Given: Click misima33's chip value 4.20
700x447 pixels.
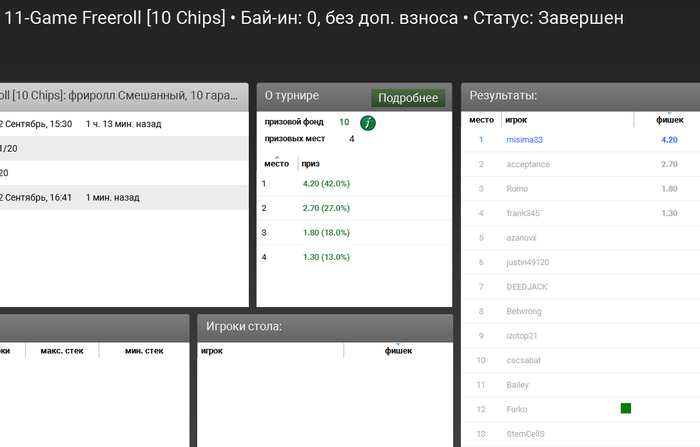Looking at the screenshot, I should [x=669, y=140].
